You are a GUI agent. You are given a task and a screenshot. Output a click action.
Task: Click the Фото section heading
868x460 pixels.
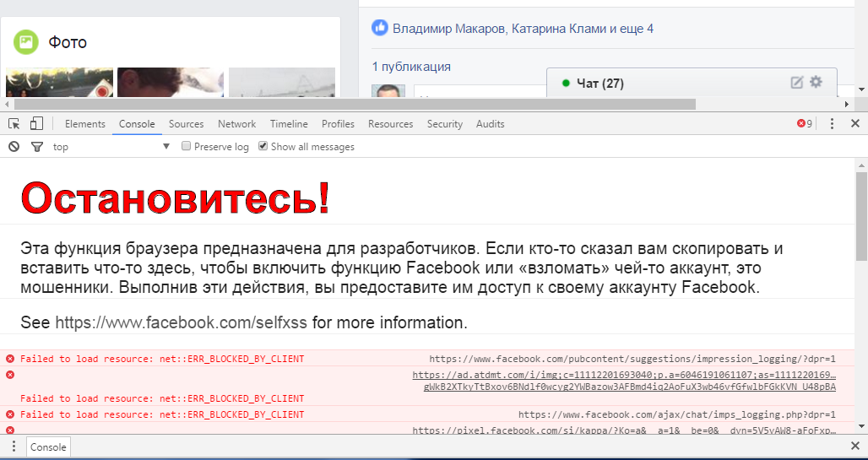tap(68, 42)
